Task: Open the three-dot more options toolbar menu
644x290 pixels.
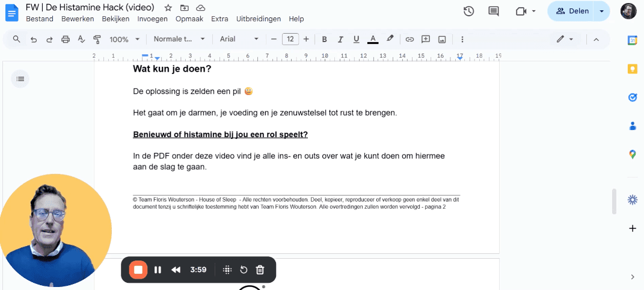Action: click(x=462, y=40)
